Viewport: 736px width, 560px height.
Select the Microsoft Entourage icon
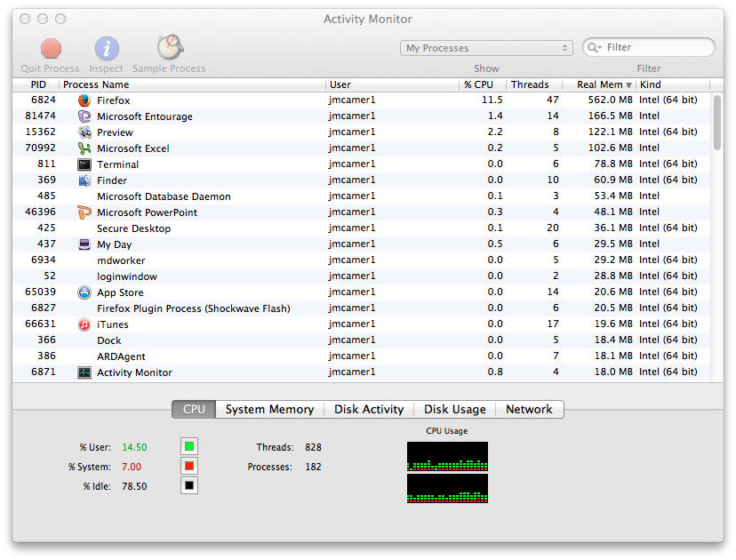84,116
